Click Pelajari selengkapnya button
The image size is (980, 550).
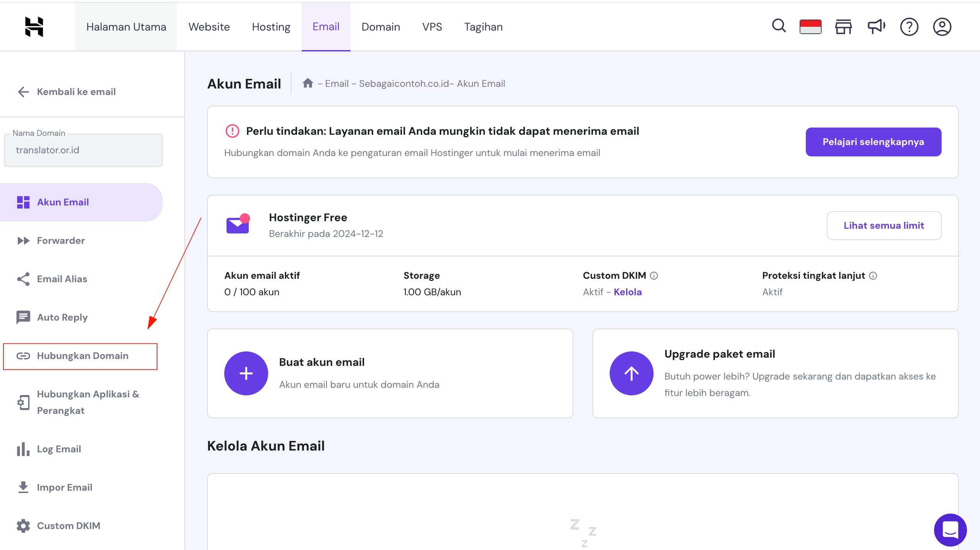pos(873,142)
